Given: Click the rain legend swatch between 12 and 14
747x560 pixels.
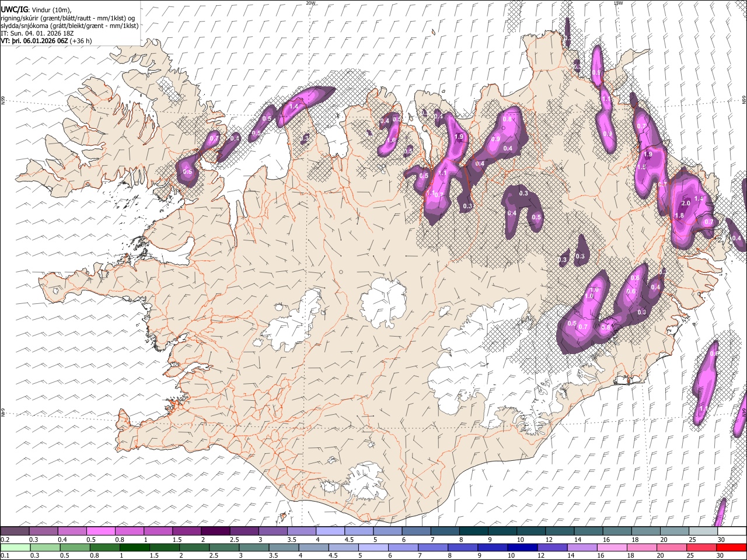Looking at the screenshot, I should click(x=552, y=547).
